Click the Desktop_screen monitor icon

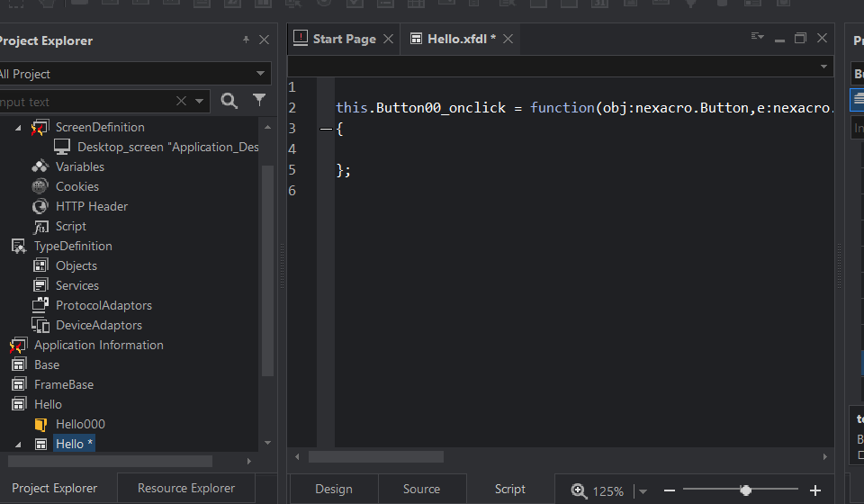pos(62,147)
